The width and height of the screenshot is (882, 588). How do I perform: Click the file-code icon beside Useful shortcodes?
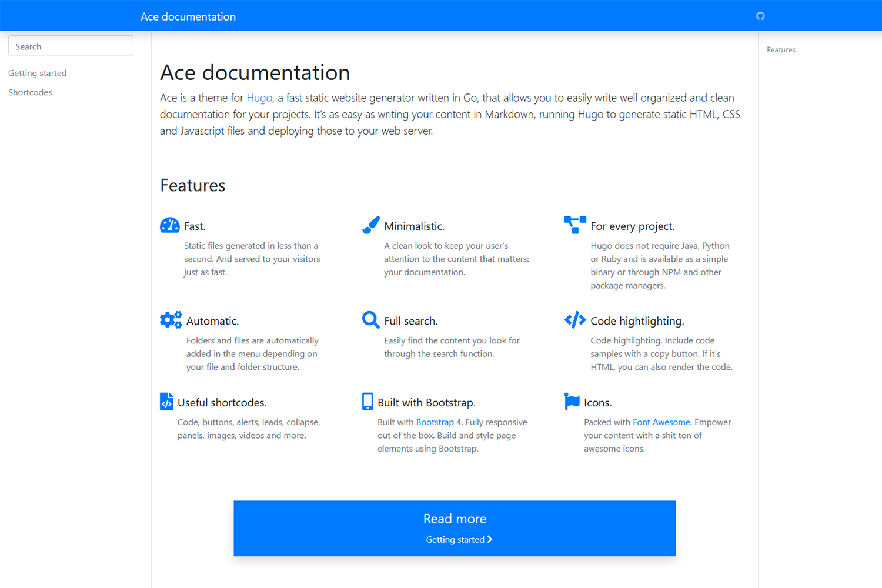pyautogui.click(x=166, y=401)
